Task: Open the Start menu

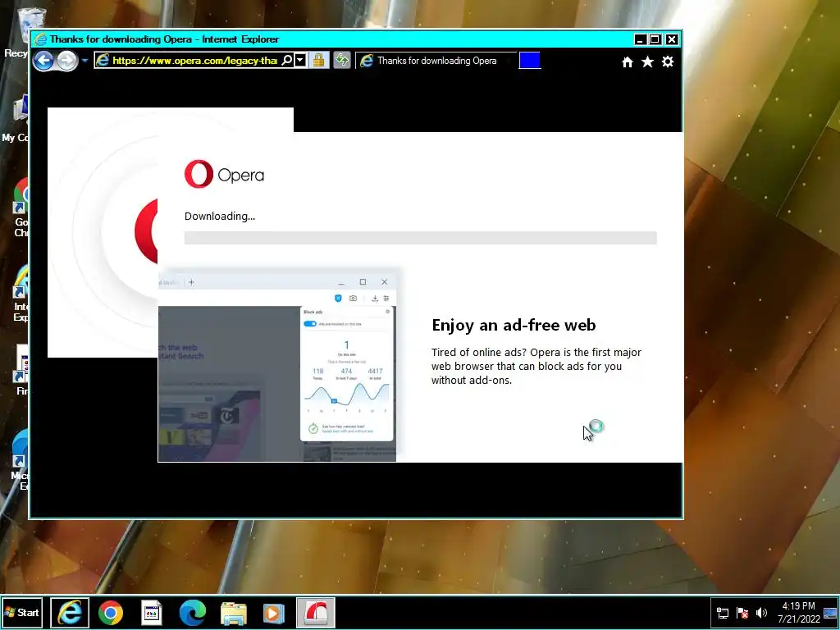Action: [x=22, y=612]
